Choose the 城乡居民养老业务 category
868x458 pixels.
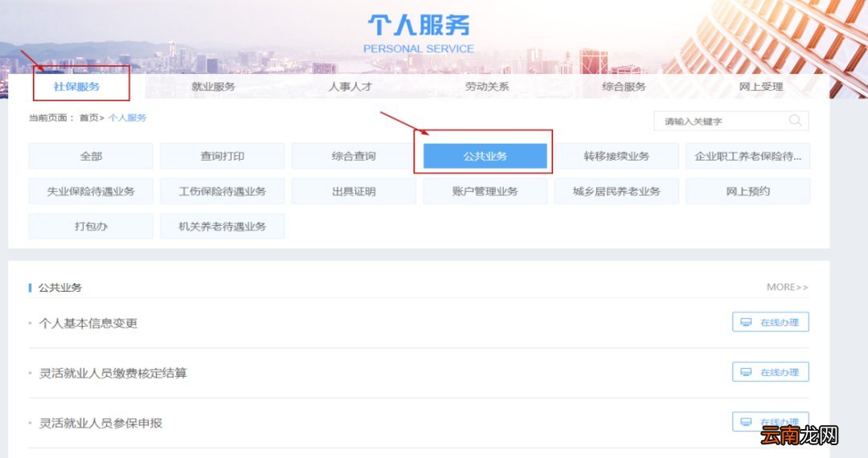coord(616,191)
